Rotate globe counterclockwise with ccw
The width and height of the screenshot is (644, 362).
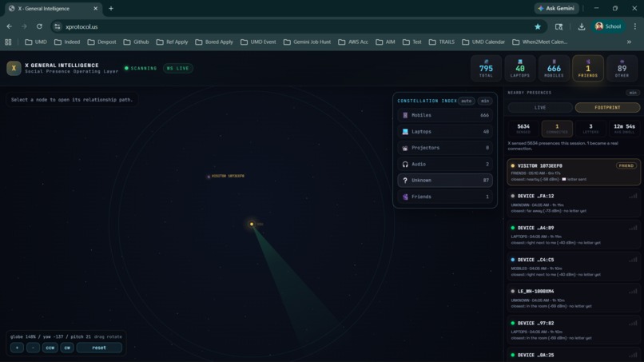point(50,348)
